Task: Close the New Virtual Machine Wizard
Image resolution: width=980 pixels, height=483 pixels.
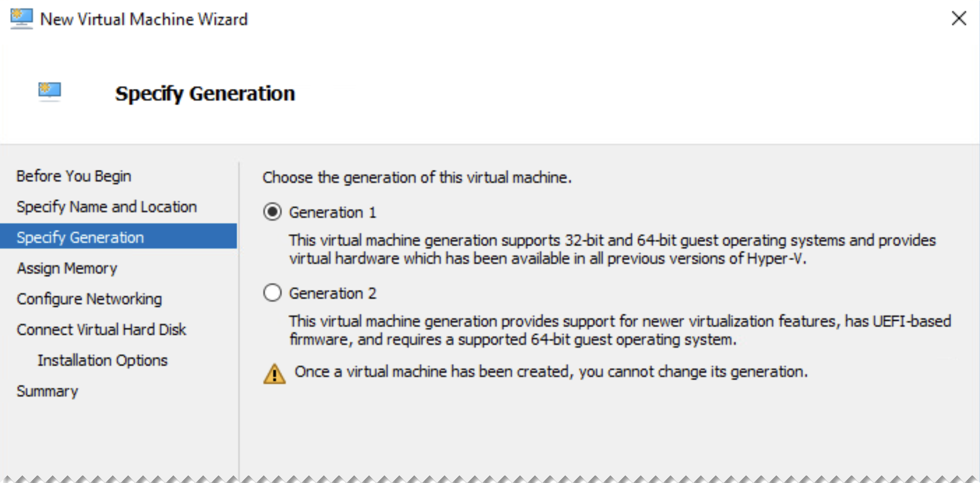Action: point(959,19)
